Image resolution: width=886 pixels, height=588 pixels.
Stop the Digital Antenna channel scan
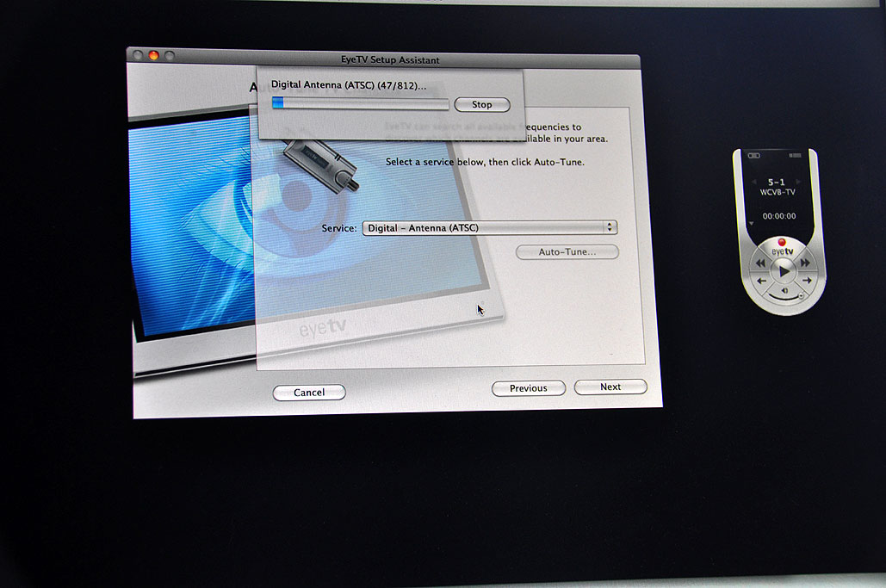coord(482,104)
